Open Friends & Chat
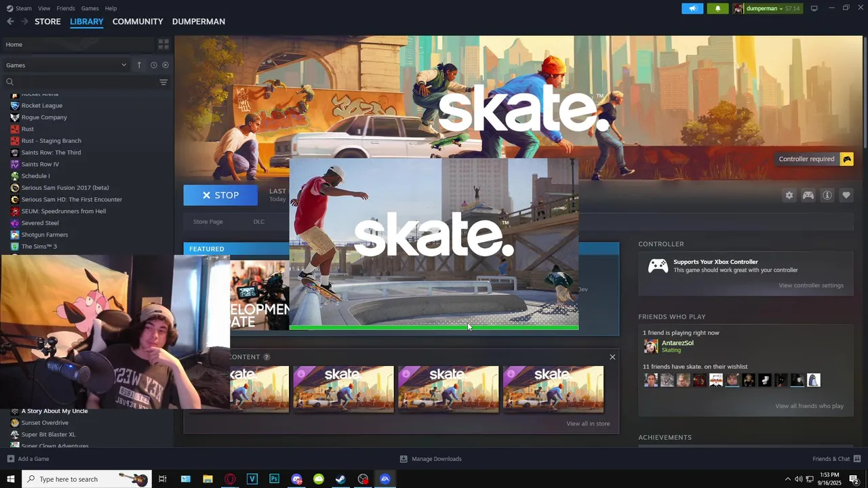 click(x=837, y=459)
